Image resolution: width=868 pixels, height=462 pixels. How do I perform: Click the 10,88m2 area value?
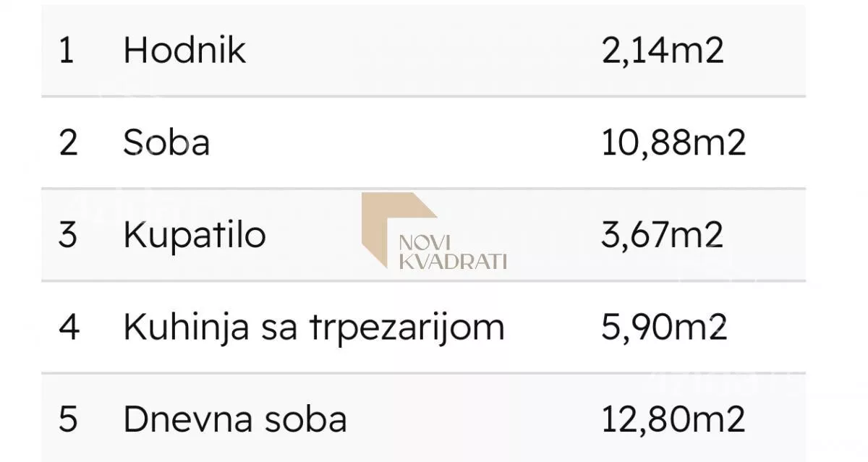(673, 142)
